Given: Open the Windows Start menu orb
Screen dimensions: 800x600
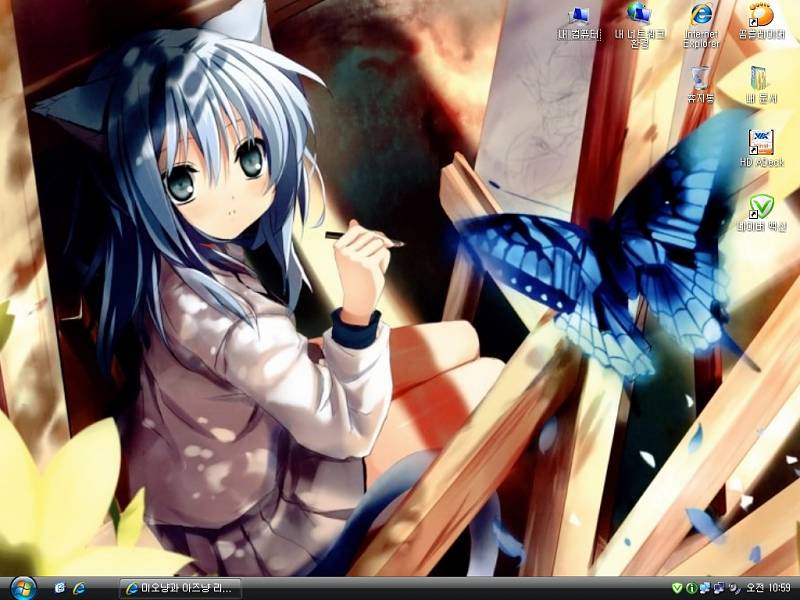Looking at the screenshot, I should click(22, 588).
